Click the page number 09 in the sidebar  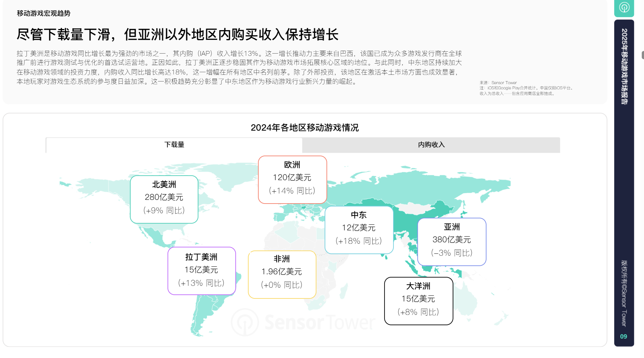point(624,336)
